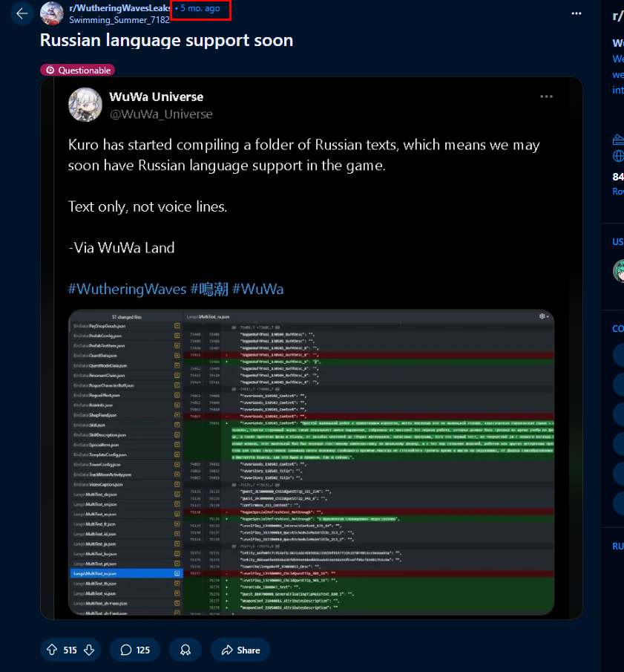Open the subreddit avatar image
This screenshot has width=624, height=672.
pos(52,13)
